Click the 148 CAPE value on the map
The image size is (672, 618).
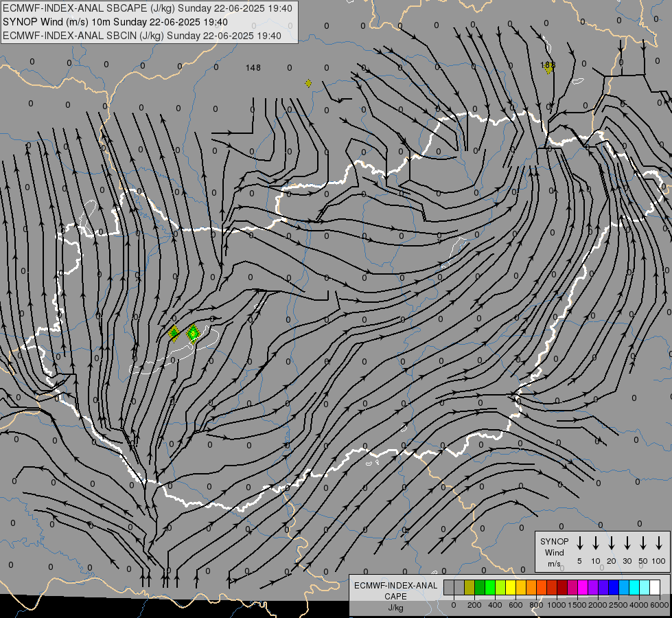click(x=253, y=68)
